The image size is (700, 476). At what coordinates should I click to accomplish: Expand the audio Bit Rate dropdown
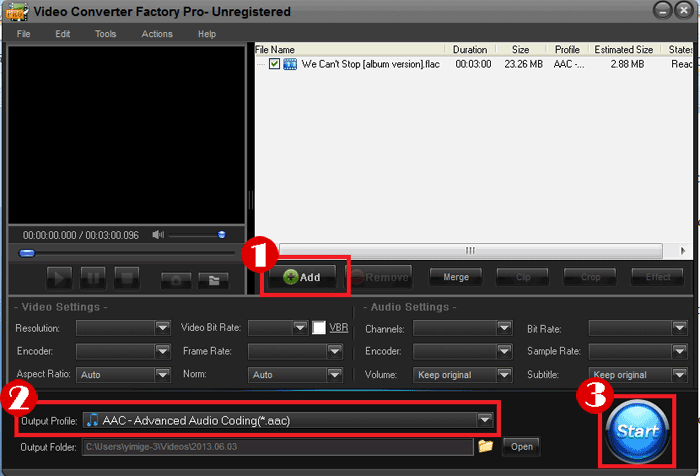coord(679,328)
